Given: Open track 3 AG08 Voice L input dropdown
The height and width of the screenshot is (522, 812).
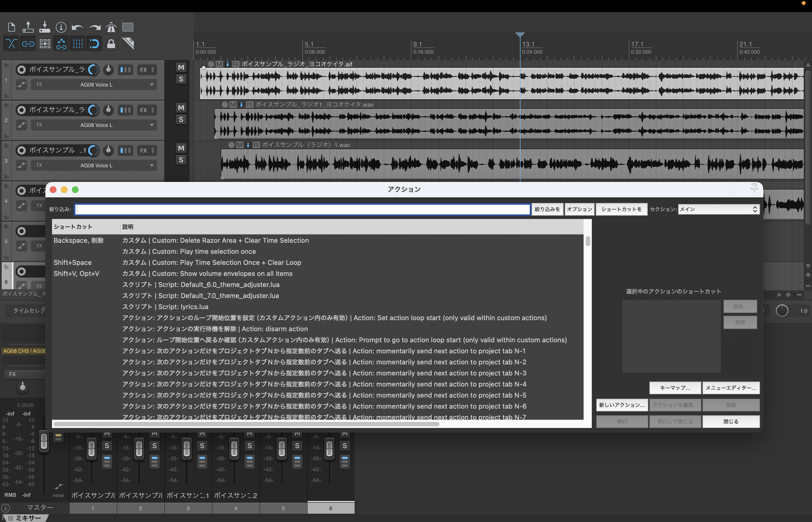Looking at the screenshot, I should [94, 165].
